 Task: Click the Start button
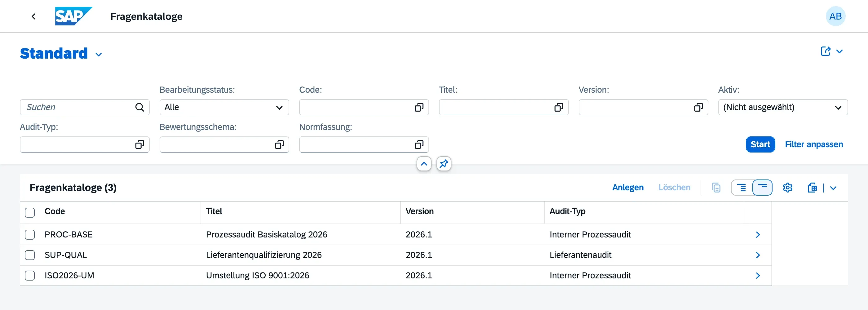(x=760, y=144)
